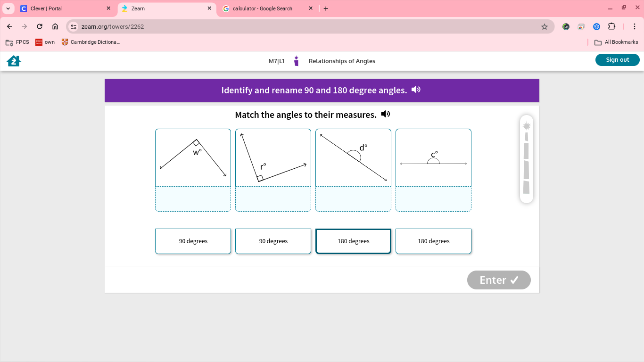The image size is (644, 362).
Task: Close the Clever Portal tab
Action: (x=108, y=8)
